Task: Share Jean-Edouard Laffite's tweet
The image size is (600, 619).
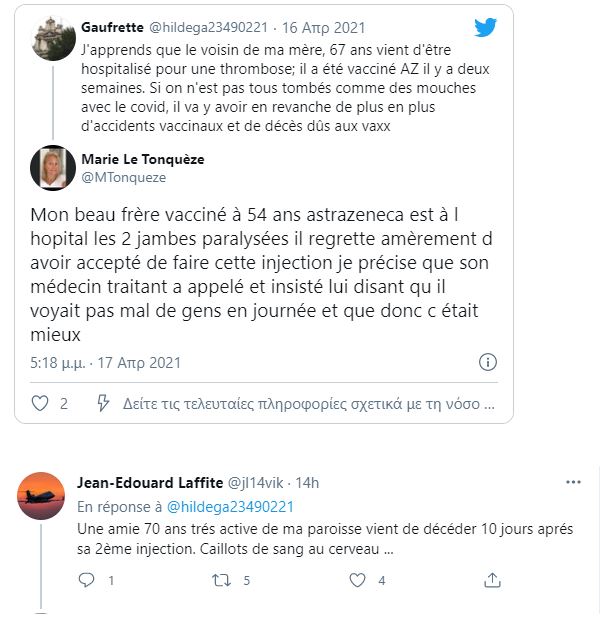Action: pyautogui.click(x=492, y=579)
